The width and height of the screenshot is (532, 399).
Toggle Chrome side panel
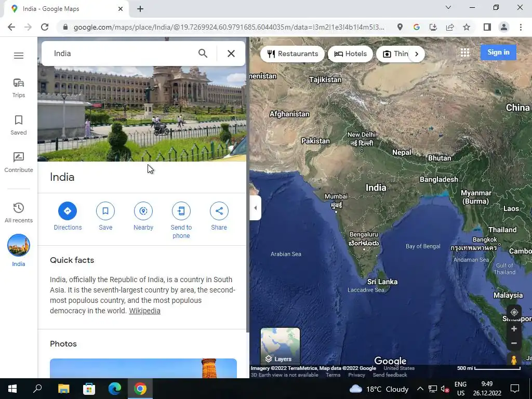tap(487, 27)
